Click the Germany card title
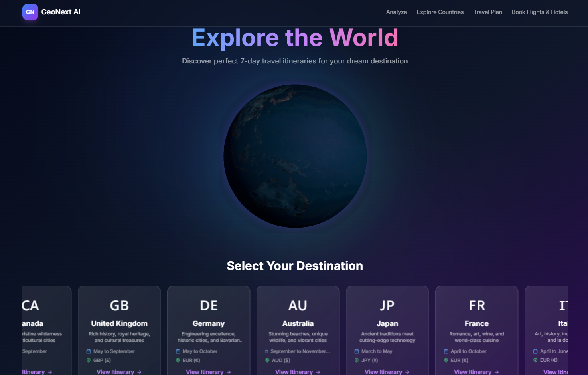The height and width of the screenshot is (375, 588). (209, 323)
